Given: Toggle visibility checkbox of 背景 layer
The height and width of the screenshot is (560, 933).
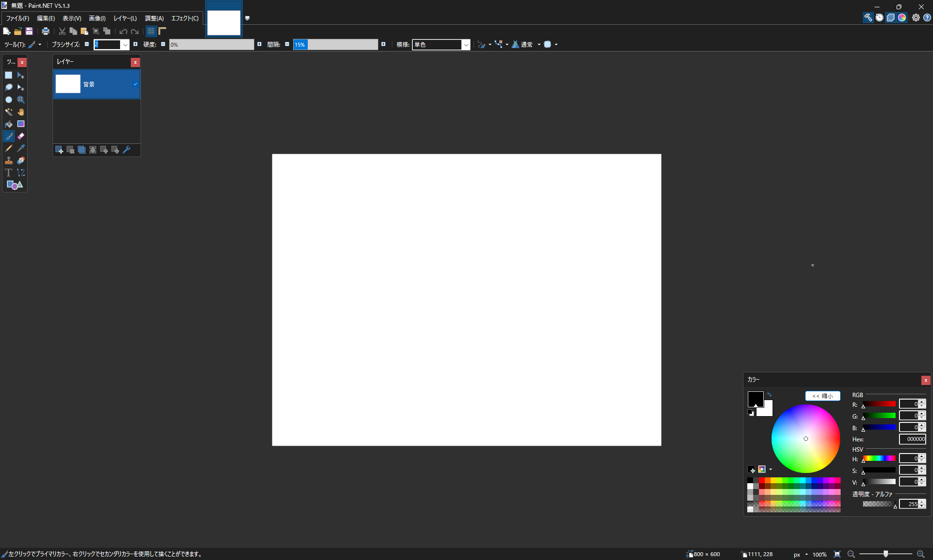Looking at the screenshot, I should point(135,84).
